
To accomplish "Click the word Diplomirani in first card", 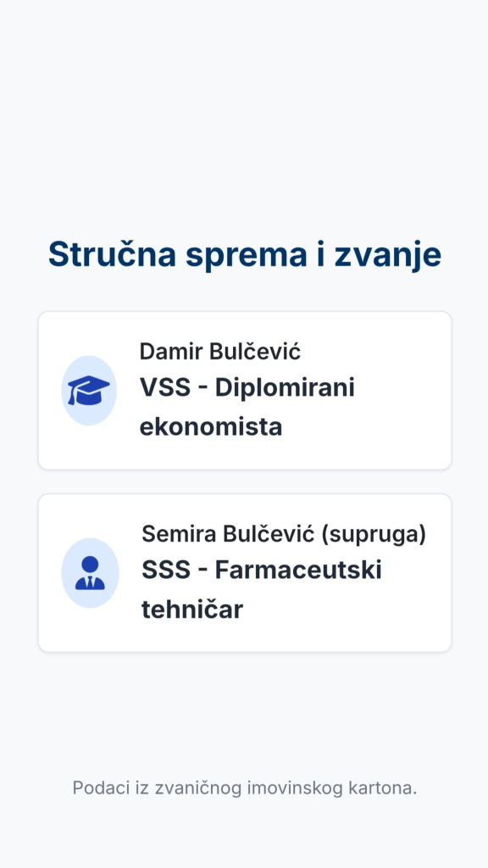I will tap(285, 387).
